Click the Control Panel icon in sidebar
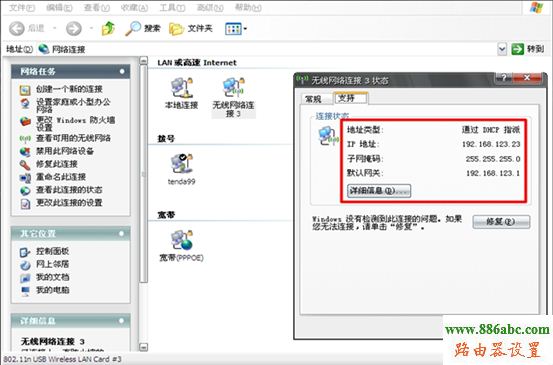This screenshot has height=365, width=553. point(25,252)
